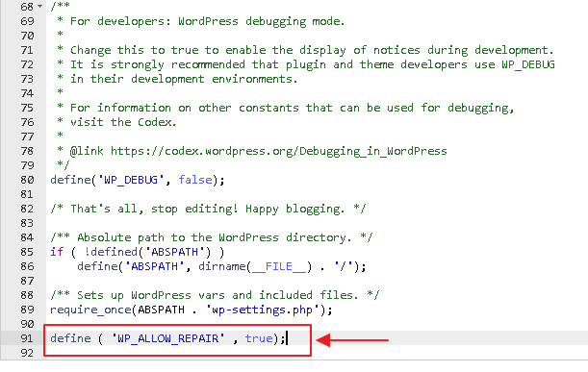Click '__FILE__' constant on line 86
588x372 pixels.
pyautogui.click(x=279, y=266)
